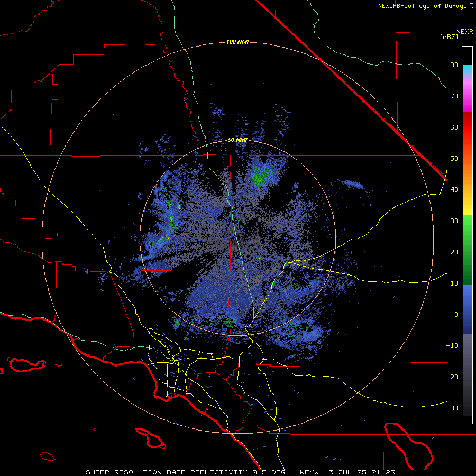The width and height of the screenshot is (476, 476).
Task: Click the Super-Resolution Base Reflectivity caption text
Action: (241, 472)
